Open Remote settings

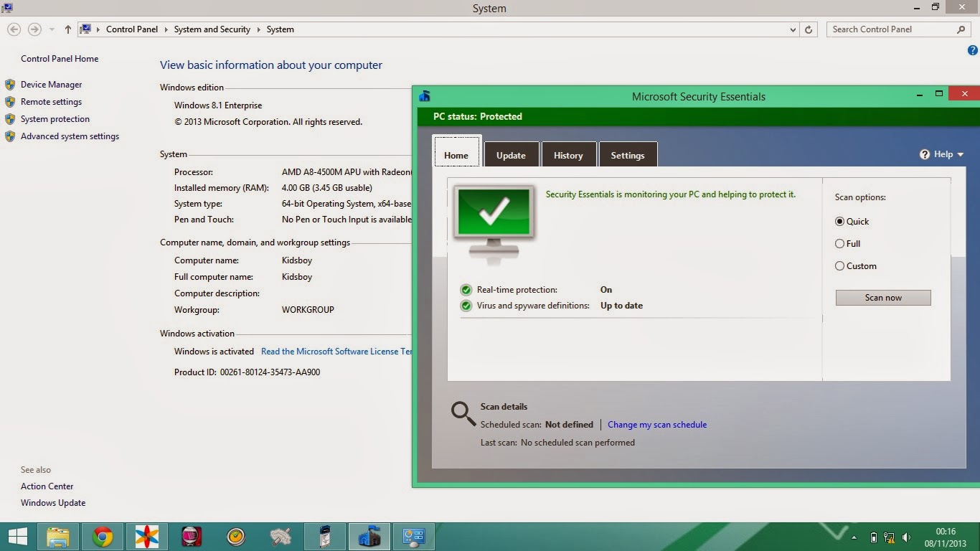[x=52, y=102]
